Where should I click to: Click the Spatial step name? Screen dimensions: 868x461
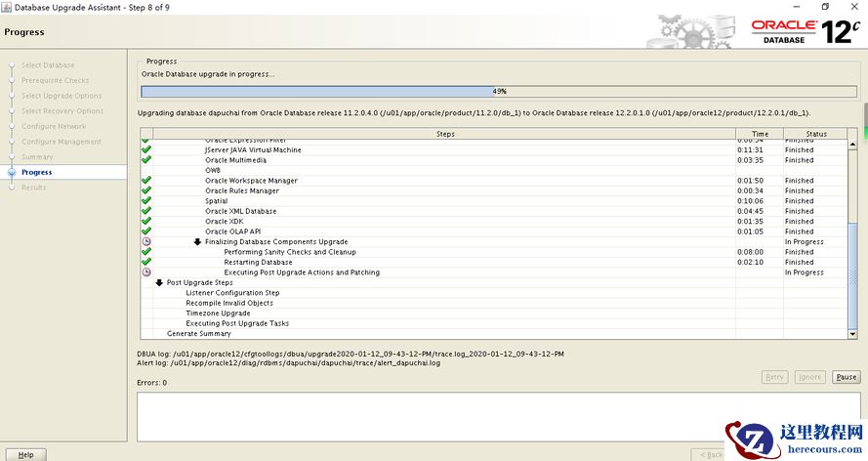[x=217, y=201]
